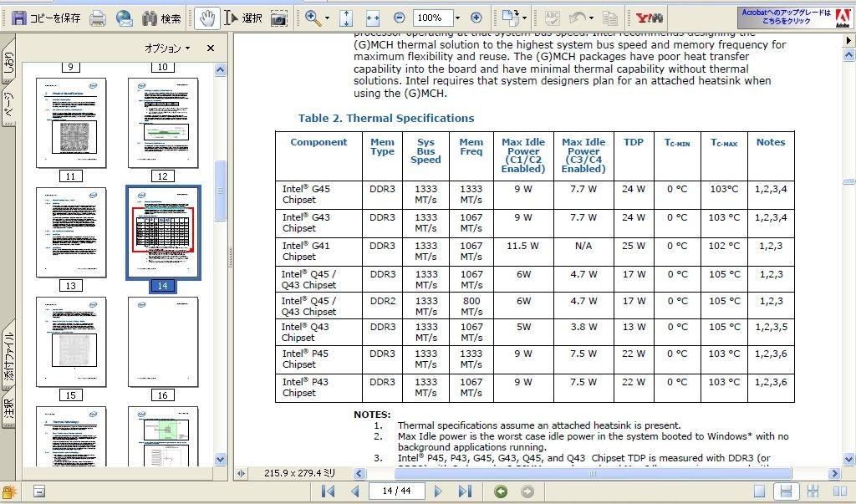Viewport: 856px width, 504px height.
Task: Click the printer icon
Action: pyautogui.click(x=98, y=18)
